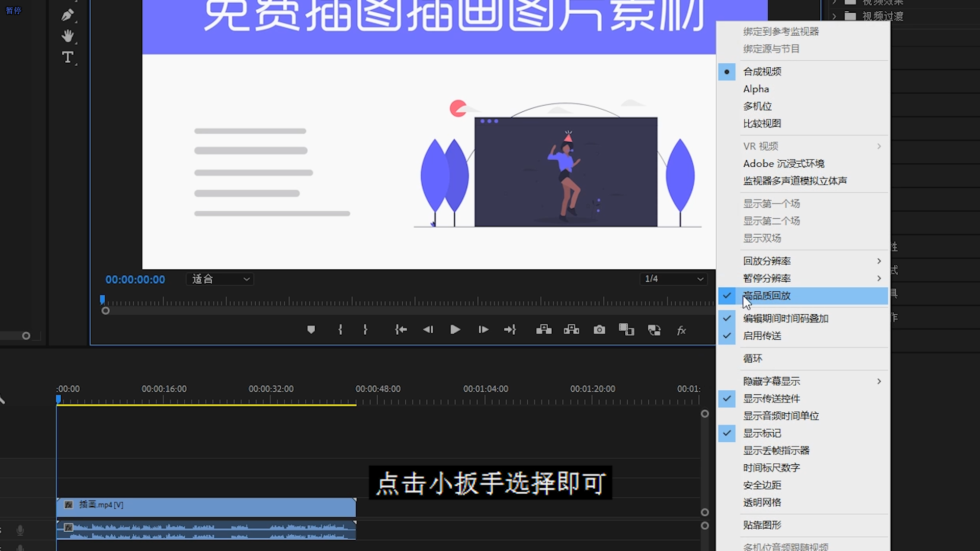Image resolution: width=980 pixels, height=551 pixels.
Task: Step back one frame
Action: click(428, 330)
